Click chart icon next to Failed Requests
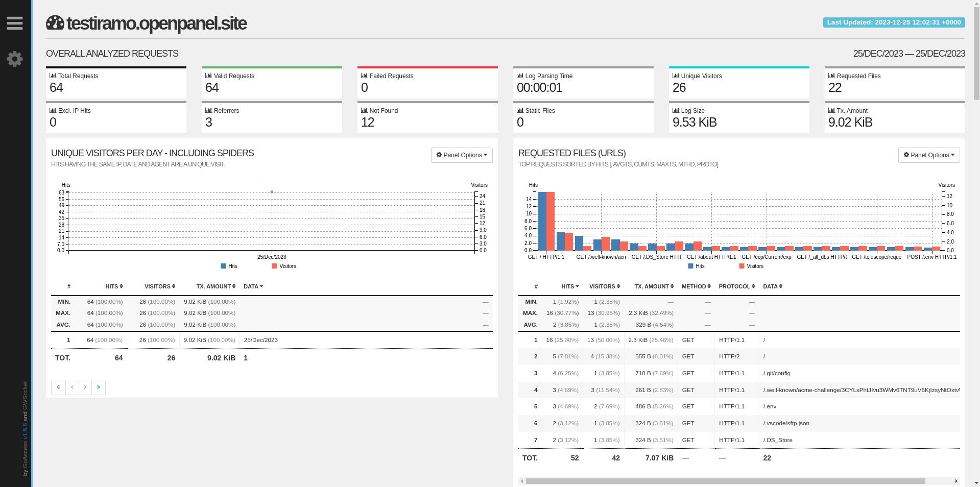 click(x=364, y=76)
